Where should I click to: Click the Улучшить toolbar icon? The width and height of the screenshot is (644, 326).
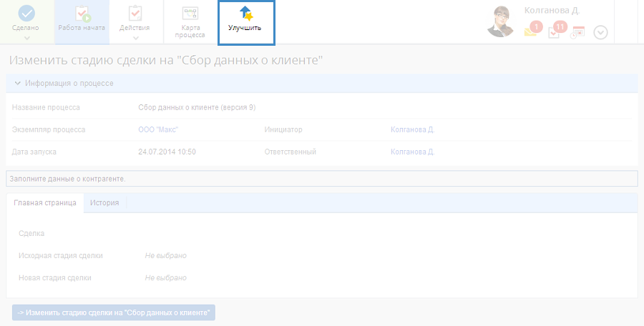point(245,14)
